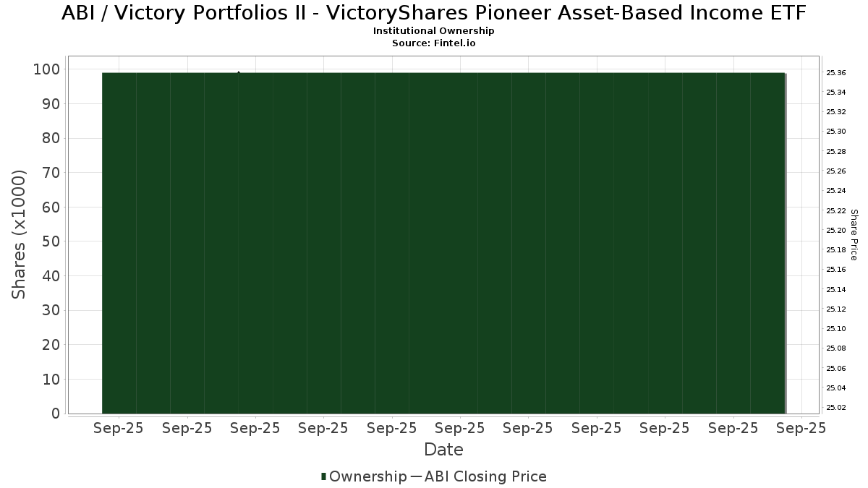Click the chart title text
The height and width of the screenshot is (488, 868).
click(x=433, y=13)
